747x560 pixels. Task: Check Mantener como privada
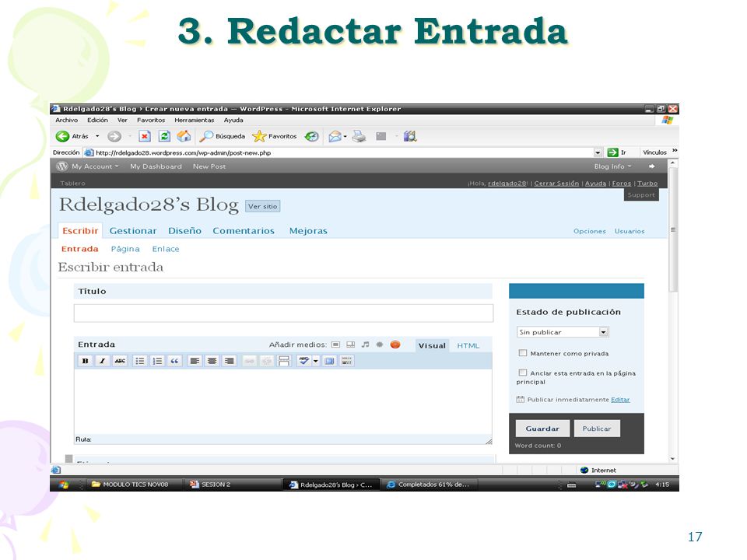click(x=523, y=353)
